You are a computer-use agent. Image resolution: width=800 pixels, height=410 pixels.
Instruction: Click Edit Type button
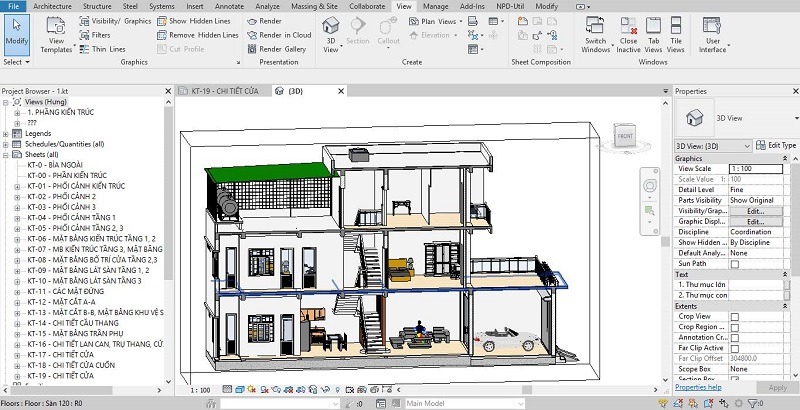point(777,146)
